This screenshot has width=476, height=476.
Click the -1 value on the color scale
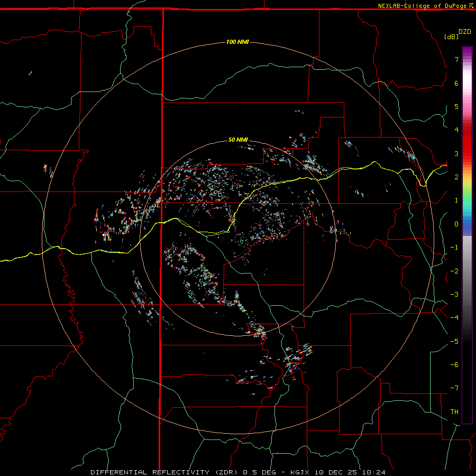[x=454, y=248]
